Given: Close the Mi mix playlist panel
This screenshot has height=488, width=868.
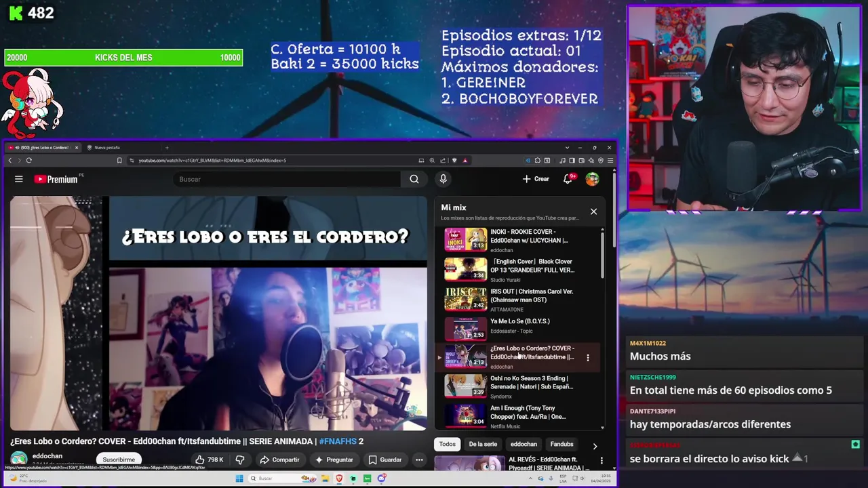Looking at the screenshot, I should coord(593,211).
